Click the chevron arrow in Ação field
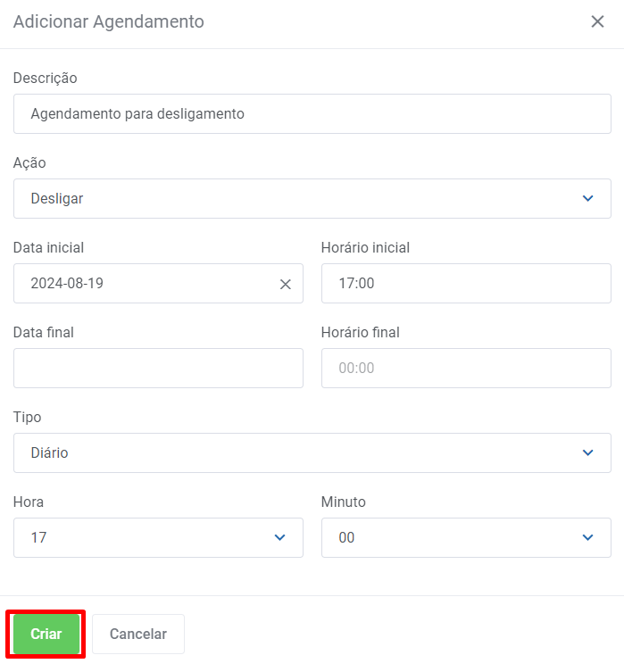624x672 pixels. coord(587,198)
